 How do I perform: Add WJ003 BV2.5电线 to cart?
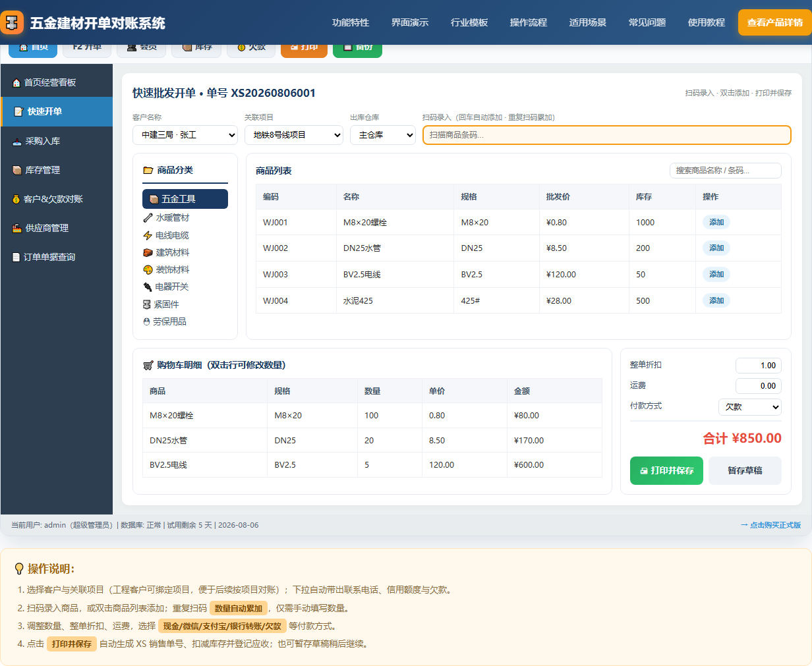pos(716,275)
